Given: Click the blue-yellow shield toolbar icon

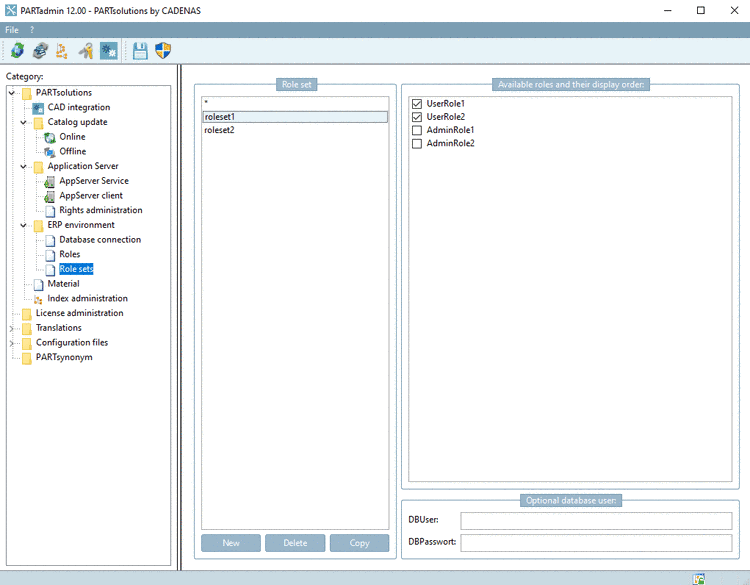Looking at the screenshot, I should 163,50.
